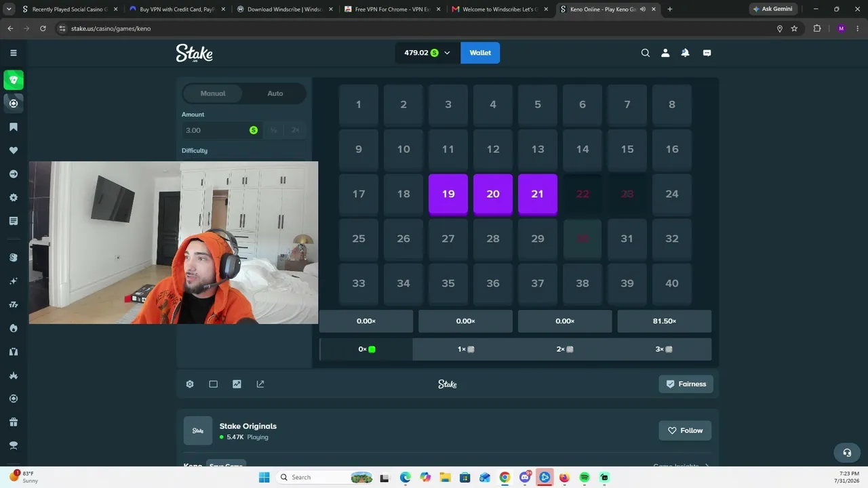Click the 81.50× payout multiplier

point(665,321)
